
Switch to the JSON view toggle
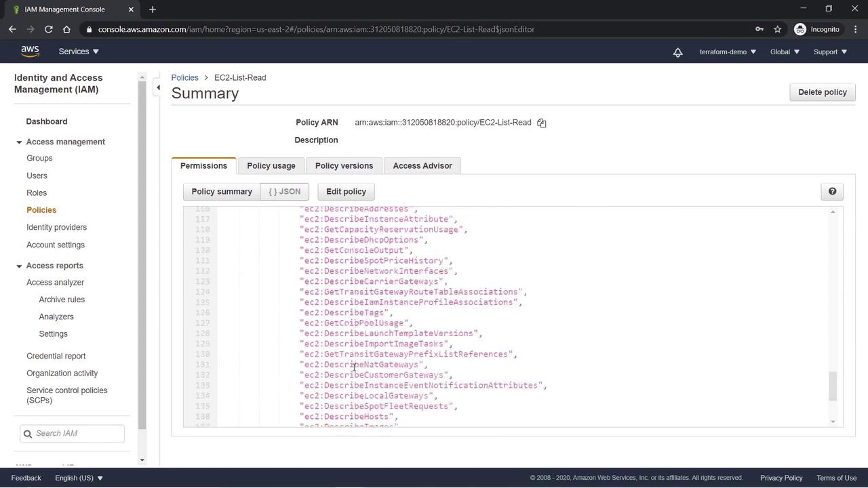pyautogui.click(x=284, y=192)
